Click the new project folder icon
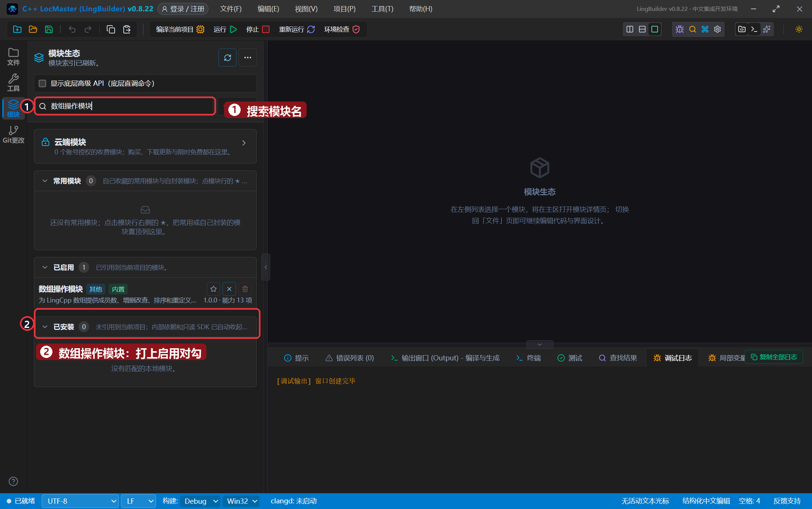The width and height of the screenshot is (812, 509). tap(17, 29)
